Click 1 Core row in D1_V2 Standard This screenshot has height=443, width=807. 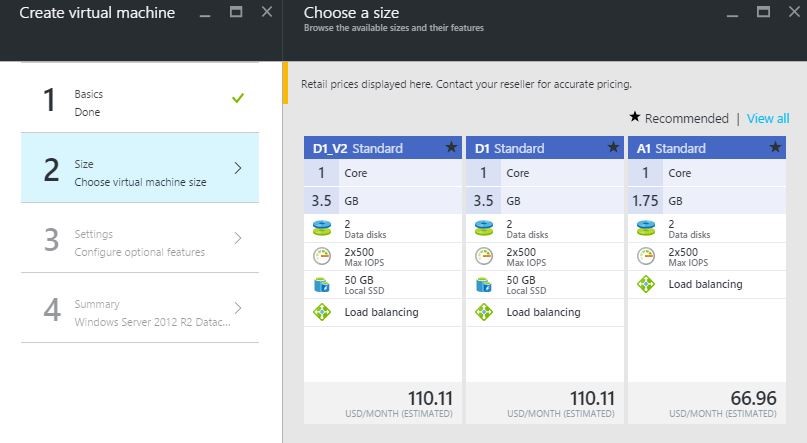[382, 173]
